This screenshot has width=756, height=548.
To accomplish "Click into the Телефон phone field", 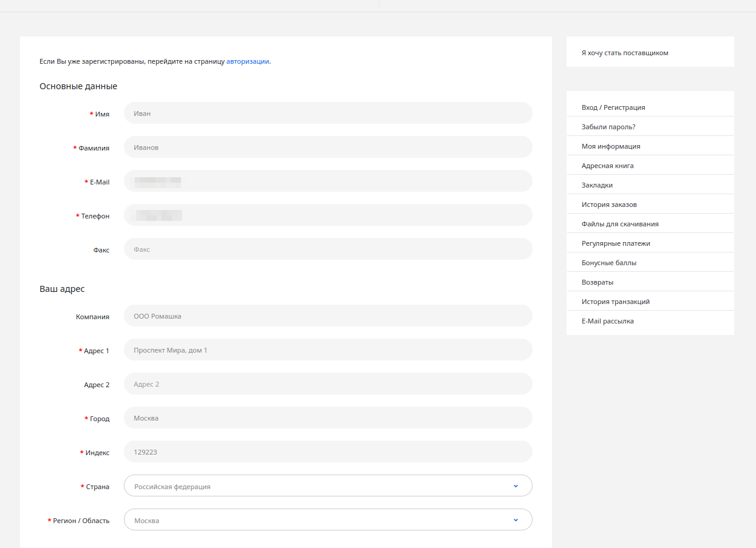I will pyautogui.click(x=328, y=215).
